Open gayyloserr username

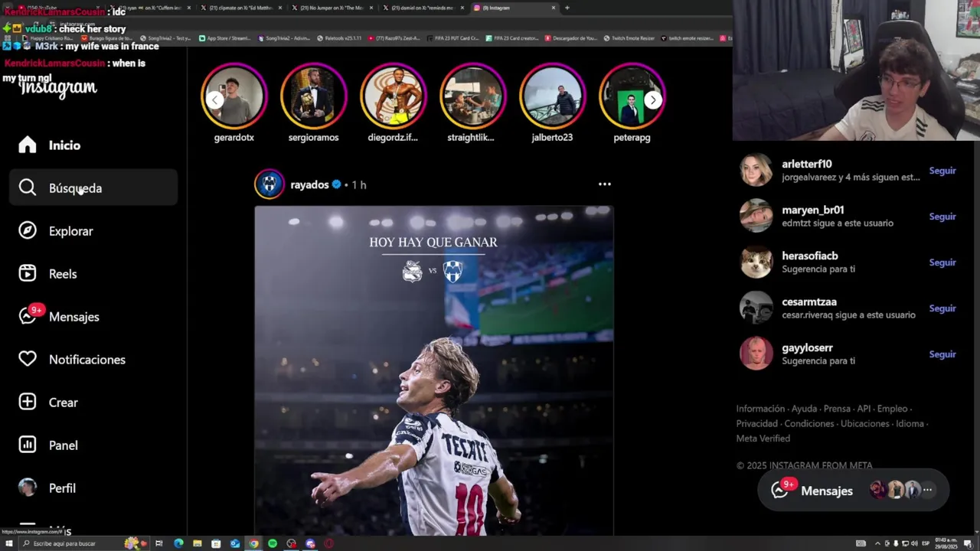(807, 347)
